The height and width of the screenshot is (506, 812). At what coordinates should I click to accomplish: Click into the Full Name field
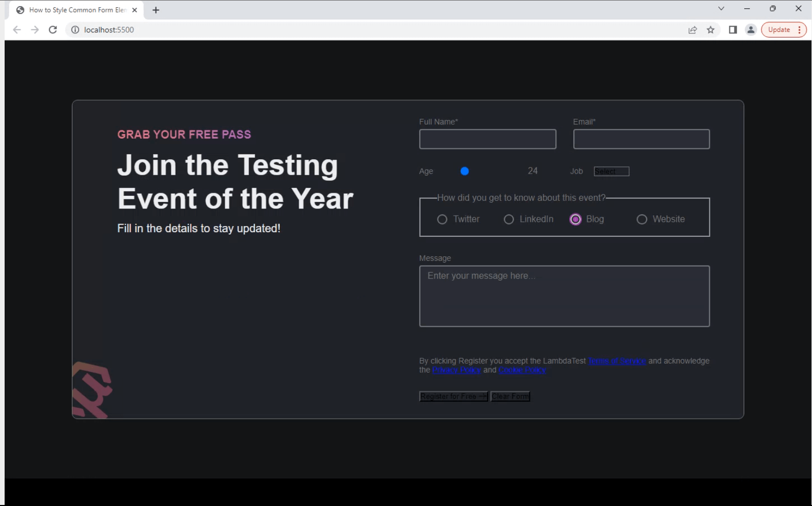488,139
